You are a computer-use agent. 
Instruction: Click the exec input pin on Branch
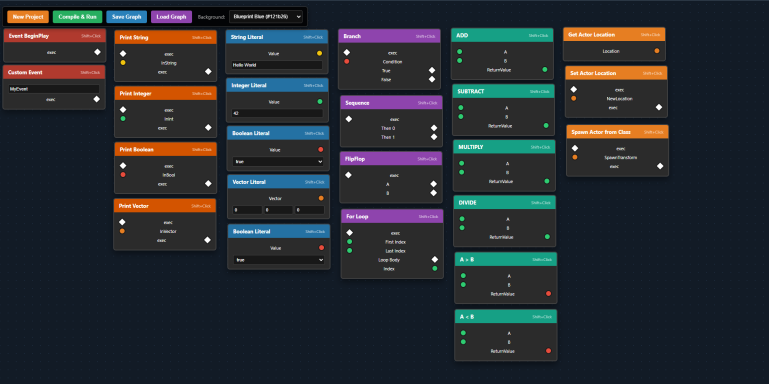(x=347, y=52)
